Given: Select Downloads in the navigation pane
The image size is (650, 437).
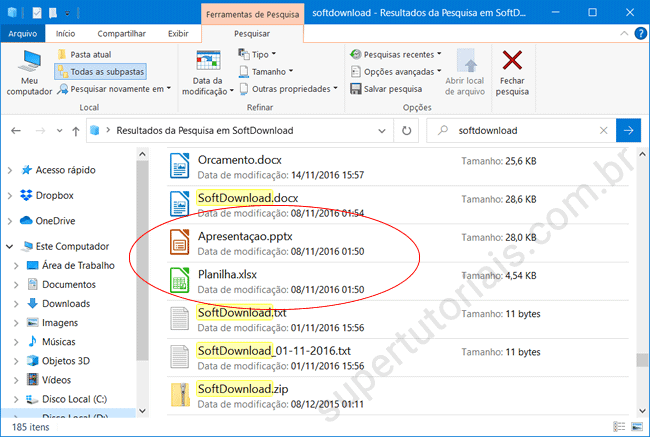Looking at the screenshot, I should 66,304.
